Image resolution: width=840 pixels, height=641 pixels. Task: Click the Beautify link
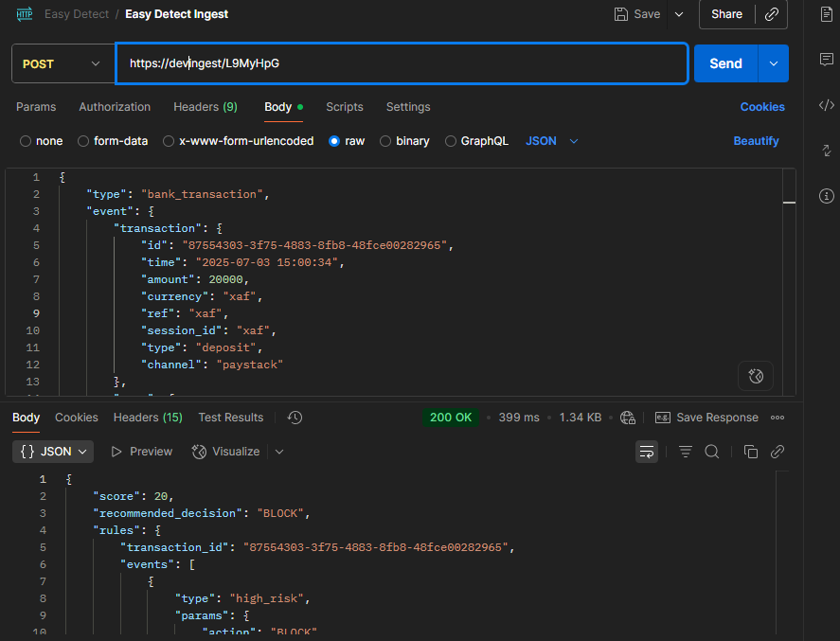(756, 141)
